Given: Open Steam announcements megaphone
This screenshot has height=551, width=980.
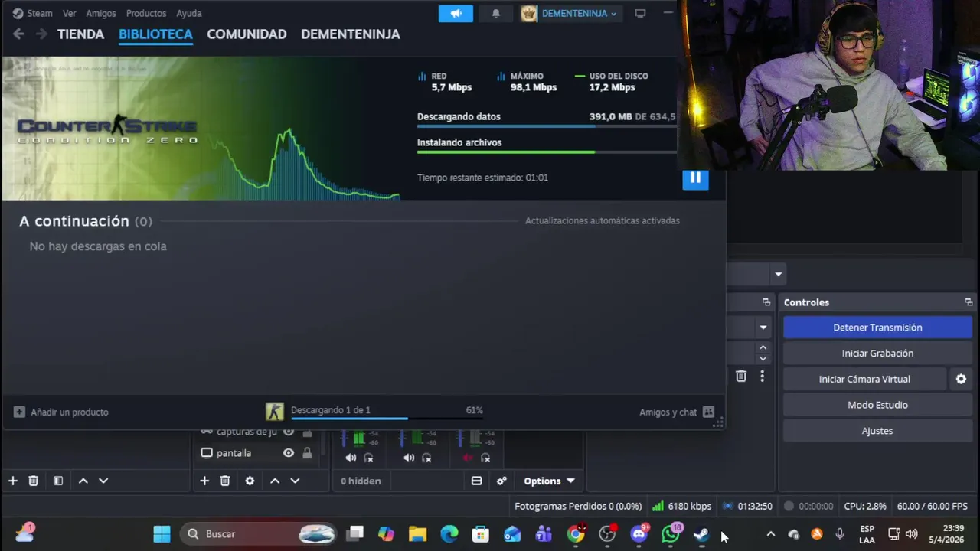Looking at the screenshot, I should 456,13.
